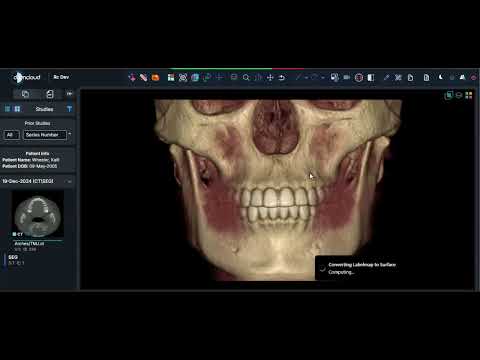
Task: Select the SEG series row
Action: [17, 260]
